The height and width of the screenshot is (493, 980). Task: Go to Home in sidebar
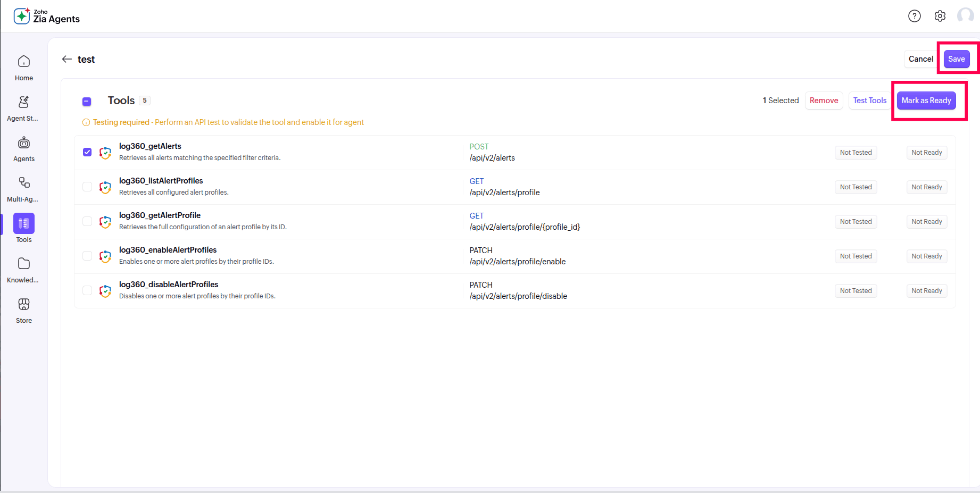[x=24, y=69]
